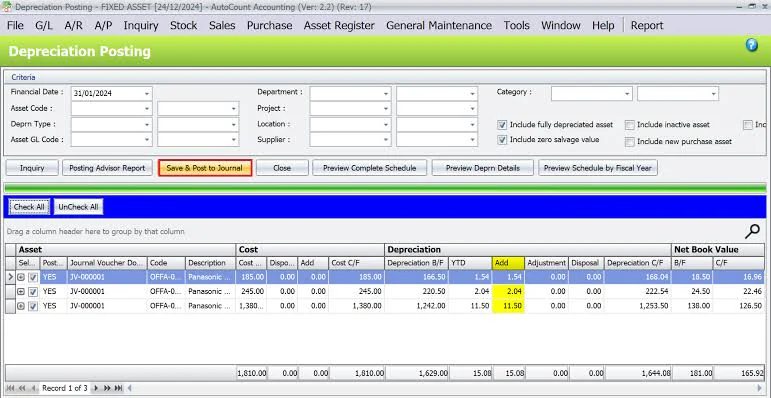Click the Inquiry button below criteria
Image resolution: width=771 pixels, height=398 pixels.
point(32,168)
